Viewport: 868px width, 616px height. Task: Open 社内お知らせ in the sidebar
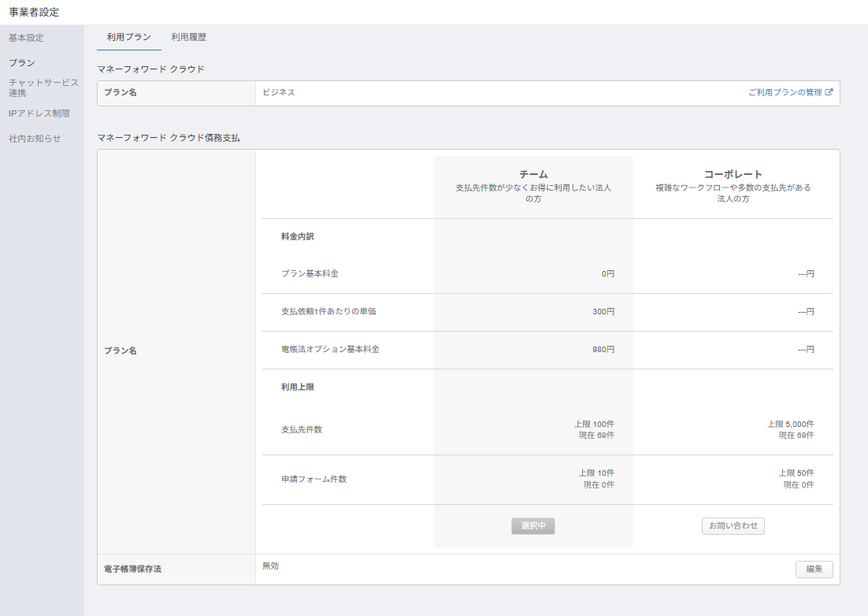(35, 139)
